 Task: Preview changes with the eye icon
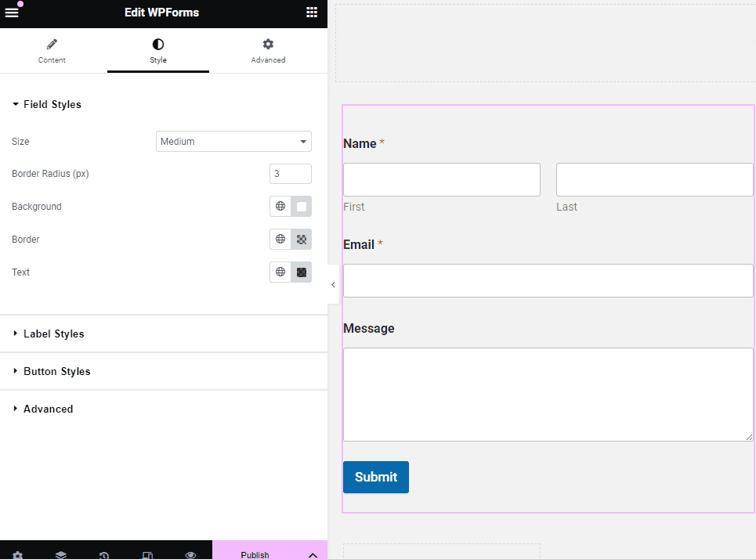190,554
